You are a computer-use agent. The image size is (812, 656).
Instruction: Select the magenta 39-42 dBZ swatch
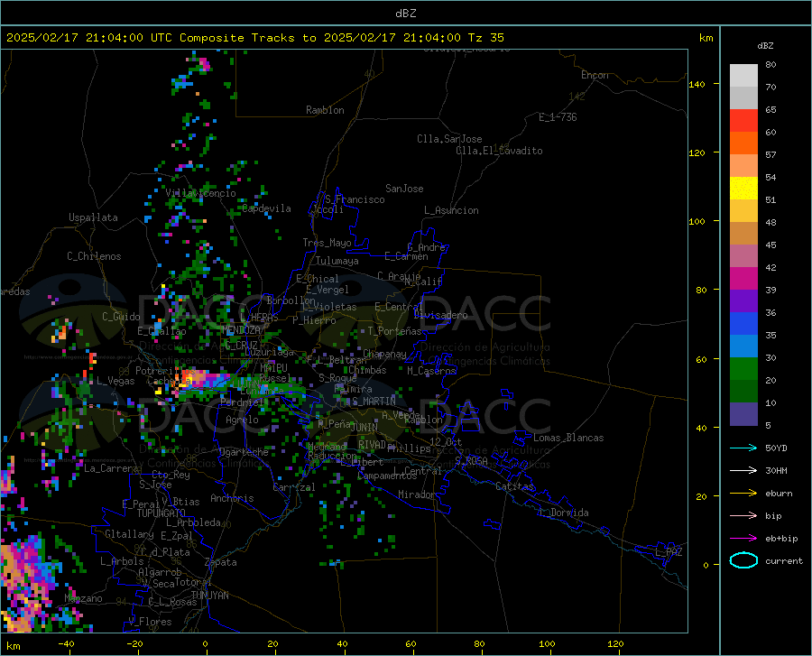(x=743, y=279)
